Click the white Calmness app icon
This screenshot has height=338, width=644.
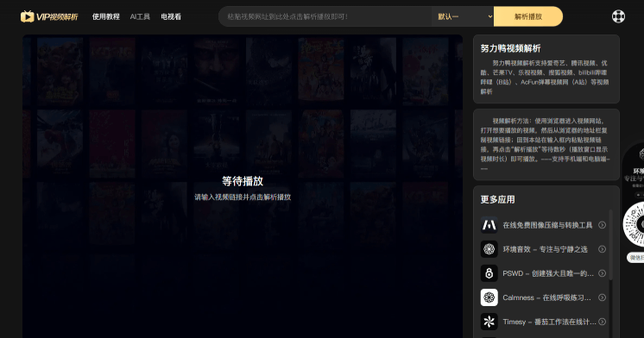coord(489,297)
